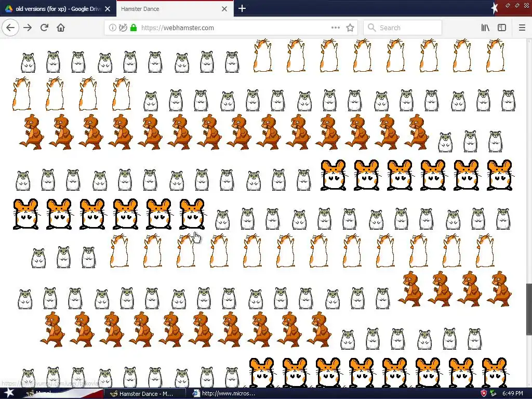The width and height of the screenshot is (532, 399).
Task: Switch to the old versions (for xp) Google Drive tab
Action: click(x=58, y=9)
